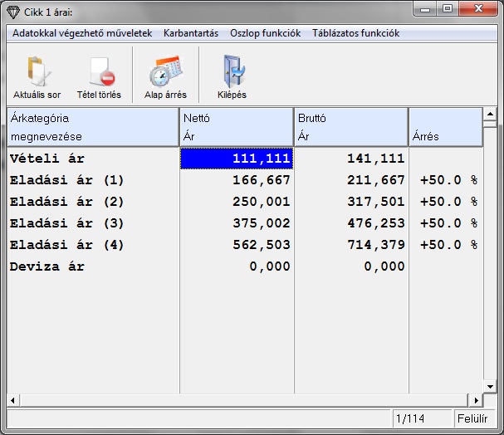Open the Oszlop funkciók menu
This screenshot has height=435, width=504.
pos(265,34)
